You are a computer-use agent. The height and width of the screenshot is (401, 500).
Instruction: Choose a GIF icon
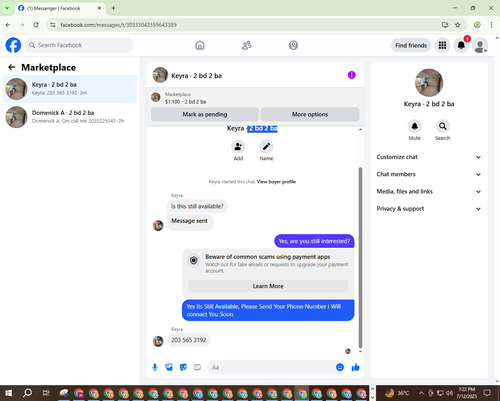pos(197,367)
